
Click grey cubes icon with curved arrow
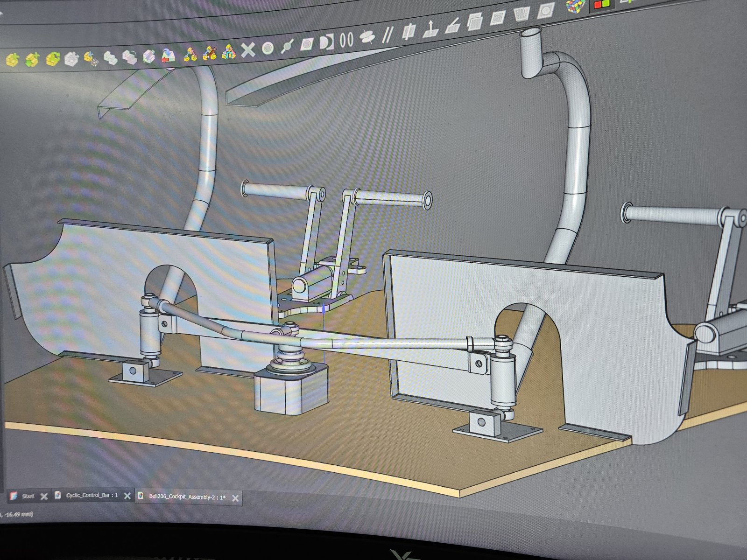point(130,57)
